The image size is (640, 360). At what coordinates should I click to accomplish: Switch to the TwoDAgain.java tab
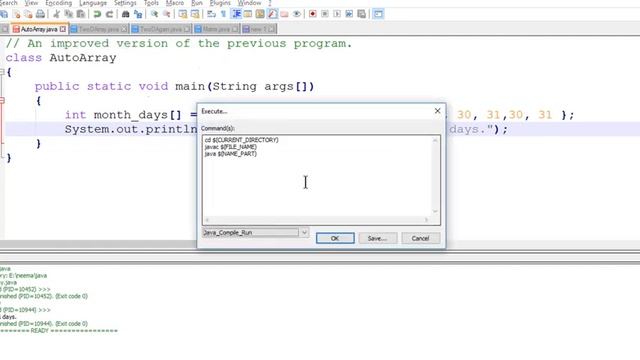click(x=161, y=29)
